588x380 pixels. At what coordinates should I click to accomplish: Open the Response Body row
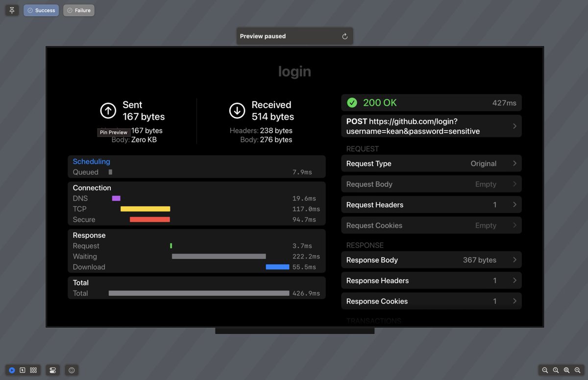click(x=431, y=260)
